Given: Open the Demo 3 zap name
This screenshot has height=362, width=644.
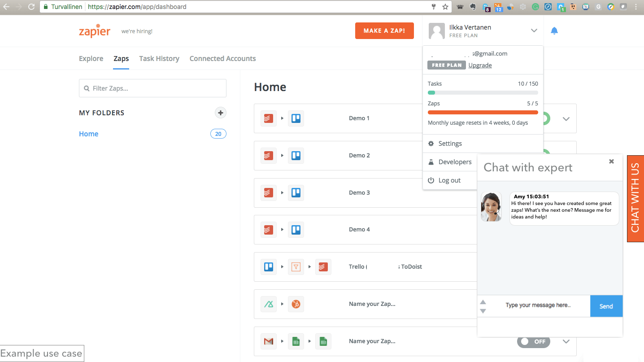Looking at the screenshot, I should point(359,192).
